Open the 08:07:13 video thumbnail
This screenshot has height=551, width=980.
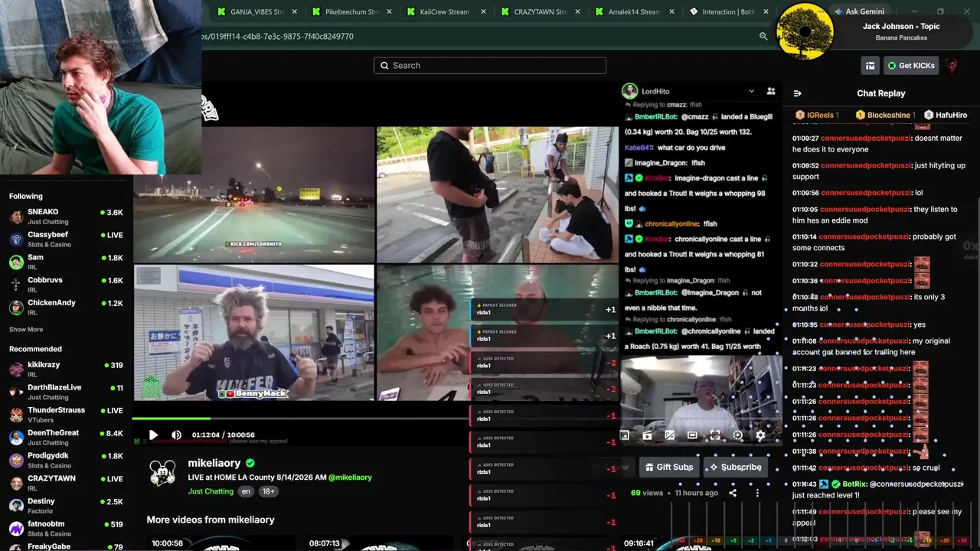(378, 543)
